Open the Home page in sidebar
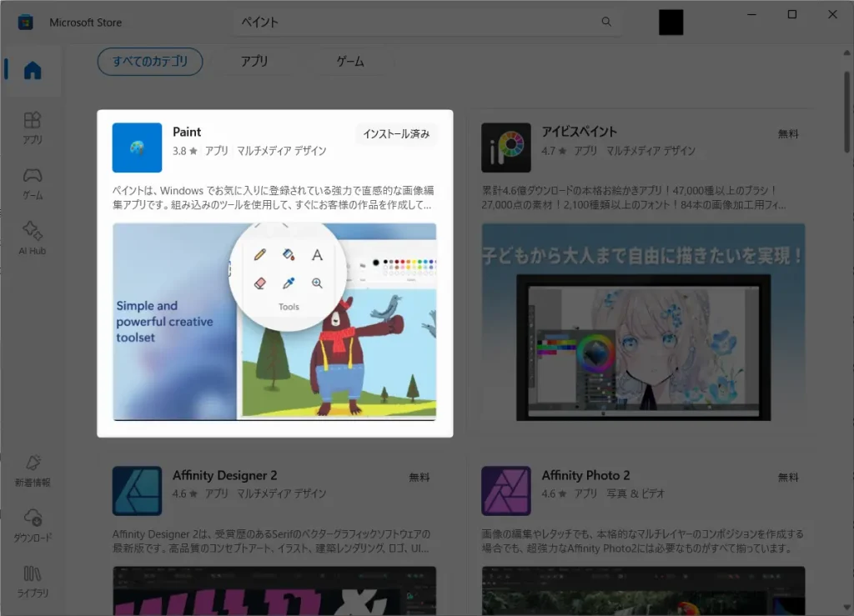This screenshot has width=854, height=616. click(33, 70)
